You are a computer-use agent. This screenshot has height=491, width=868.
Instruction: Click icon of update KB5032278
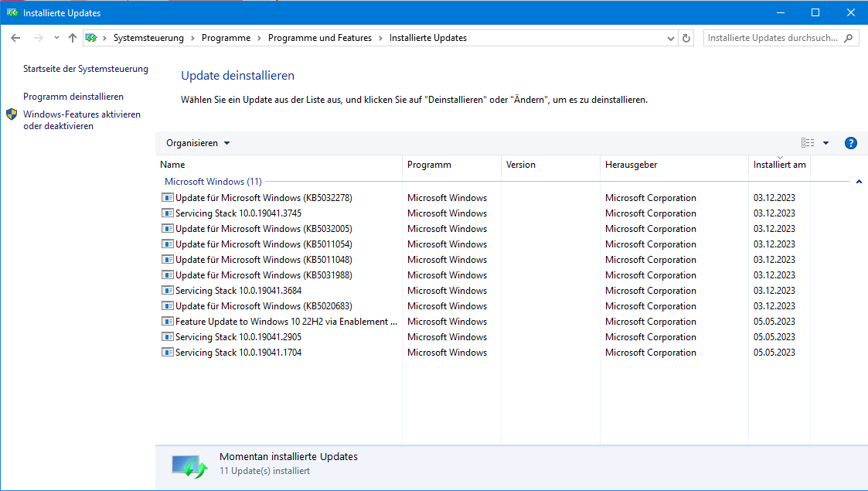167,198
